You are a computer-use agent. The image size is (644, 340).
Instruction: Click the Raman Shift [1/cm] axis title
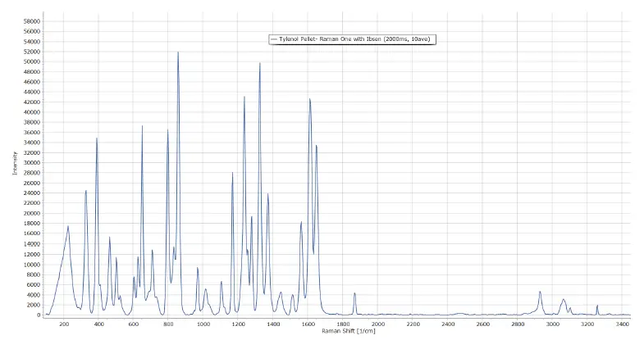pyautogui.click(x=336, y=332)
